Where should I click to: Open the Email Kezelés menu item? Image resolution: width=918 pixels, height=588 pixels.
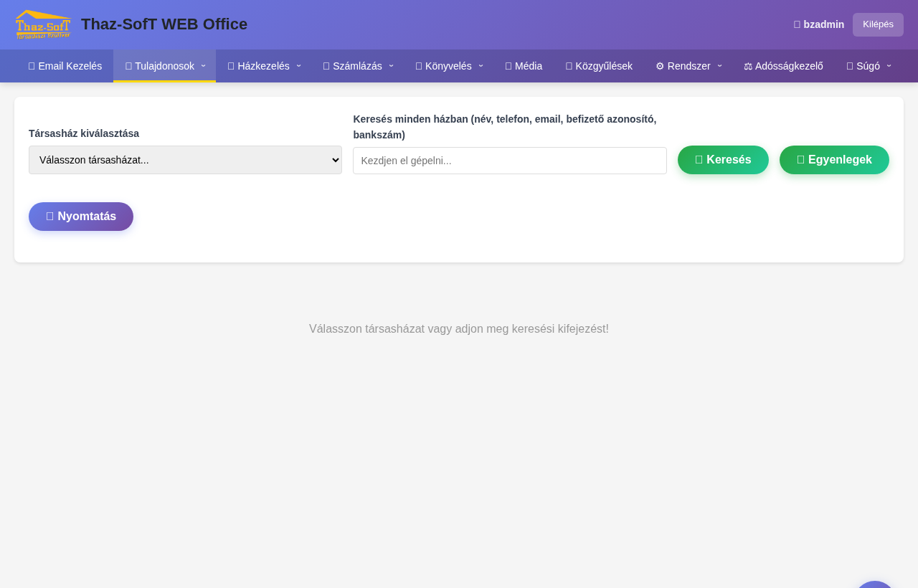[x=65, y=66]
